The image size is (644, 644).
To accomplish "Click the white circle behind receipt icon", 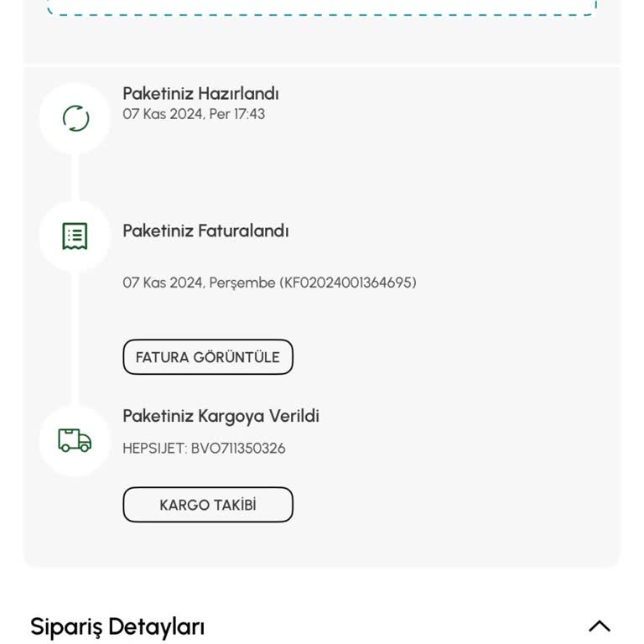I will click(75, 236).
